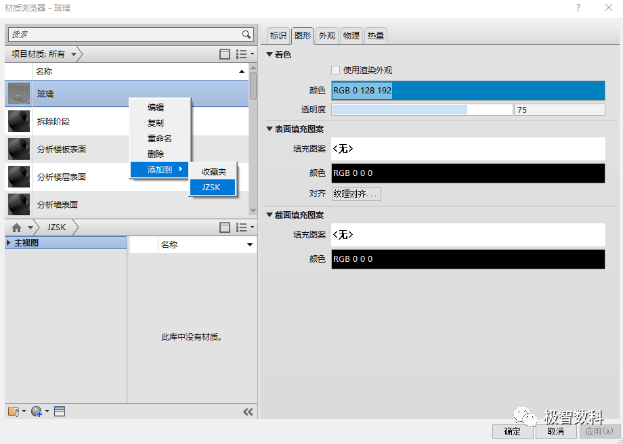Click the surface pattern color swatch RGB 0 0 0
623x444 pixels.
(x=468, y=173)
